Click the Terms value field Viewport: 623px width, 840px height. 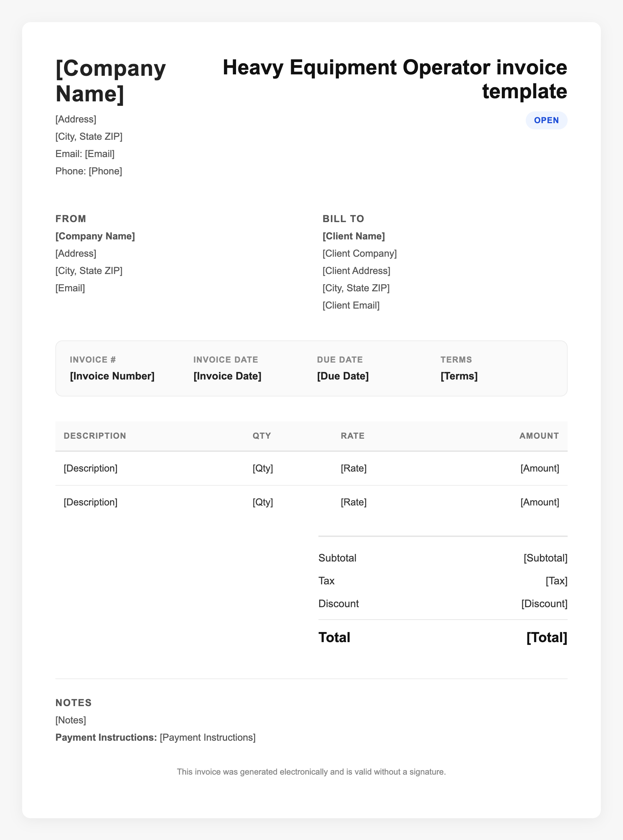click(x=459, y=376)
